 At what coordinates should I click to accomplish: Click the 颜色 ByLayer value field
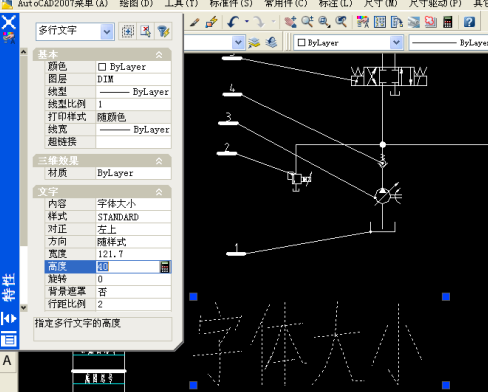click(133, 67)
